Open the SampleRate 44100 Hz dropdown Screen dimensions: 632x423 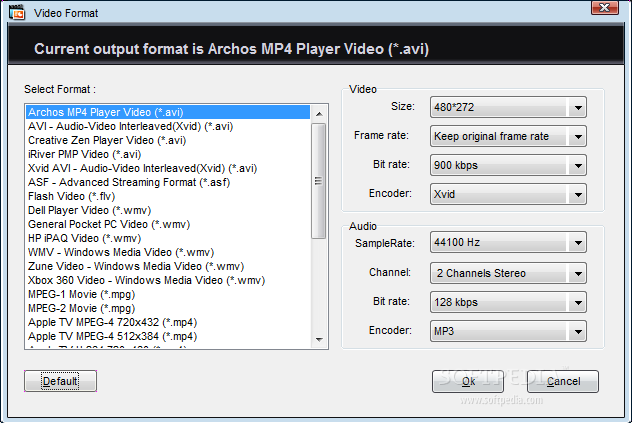[x=508, y=242]
